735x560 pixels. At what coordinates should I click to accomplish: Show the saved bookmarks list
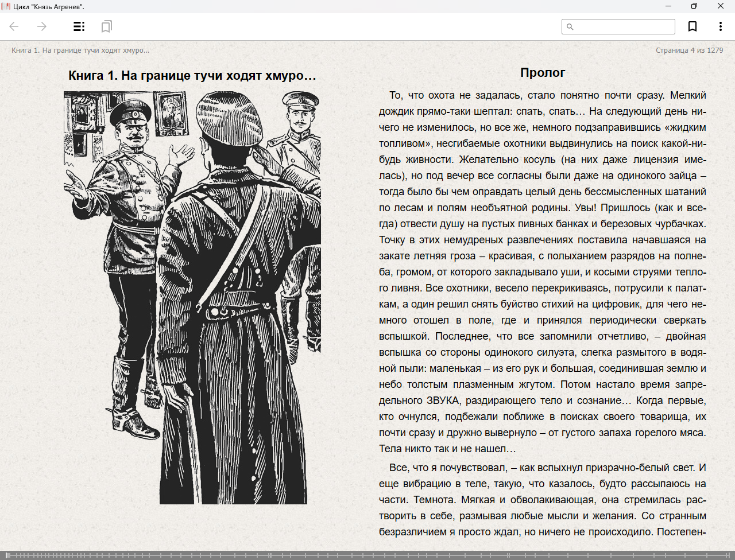(x=106, y=26)
